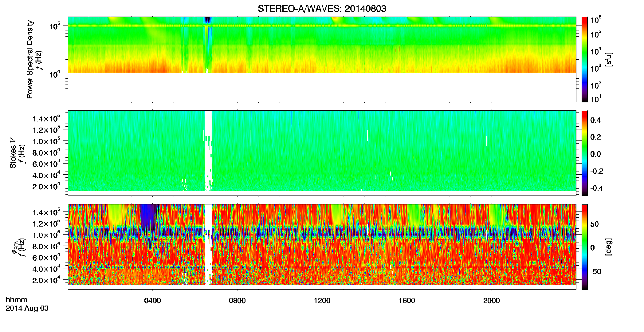644x332 pixels.
Task: Click the "Stokes V" axis label
Action: (13, 153)
